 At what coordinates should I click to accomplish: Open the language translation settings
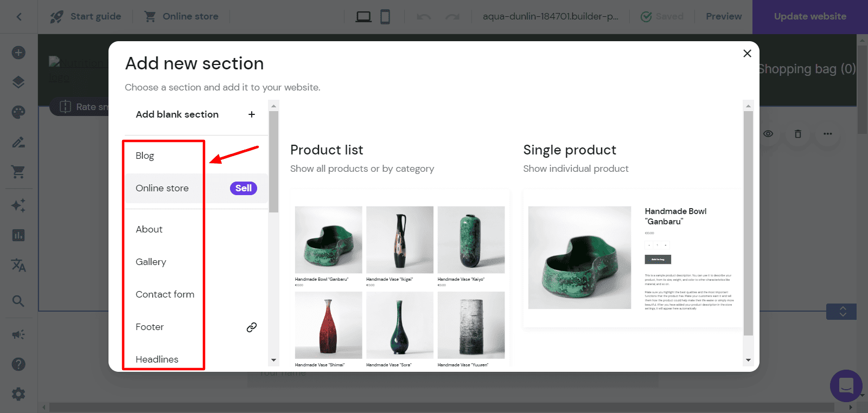18,265
